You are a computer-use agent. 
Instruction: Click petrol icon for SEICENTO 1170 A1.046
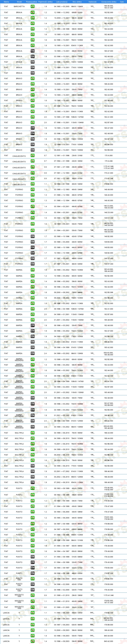pos(33,595)
